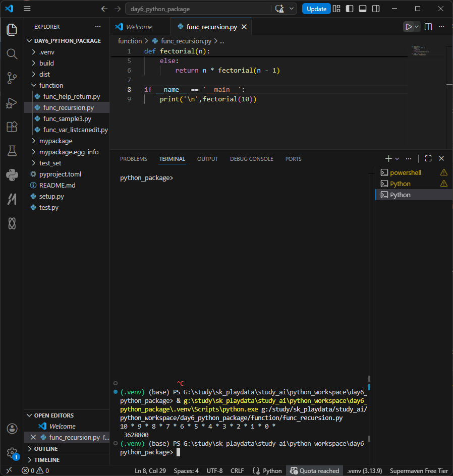Viewport: 453px width, 476px height.
Task: Expand the test_set folder
Action: (x=67, y=163)
